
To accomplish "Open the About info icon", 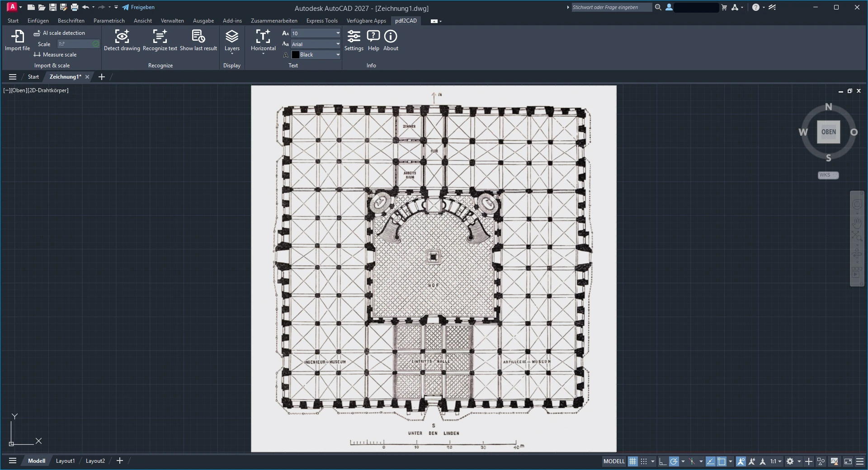I will pyautogui.click(x=391, y=37).
